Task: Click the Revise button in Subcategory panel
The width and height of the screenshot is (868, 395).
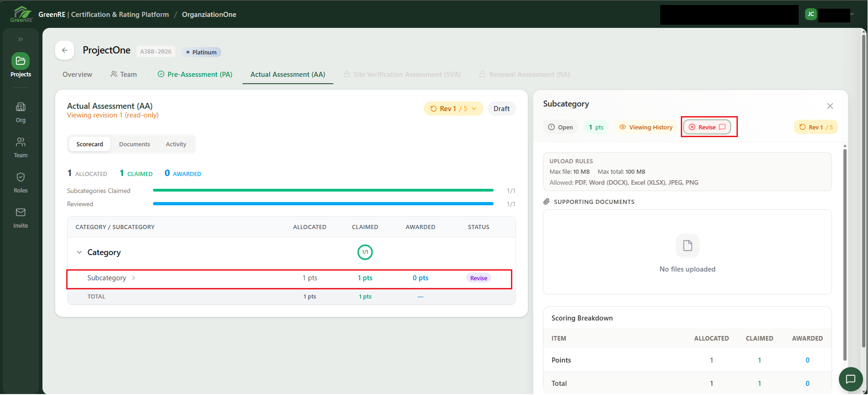Action: [707, 127]
